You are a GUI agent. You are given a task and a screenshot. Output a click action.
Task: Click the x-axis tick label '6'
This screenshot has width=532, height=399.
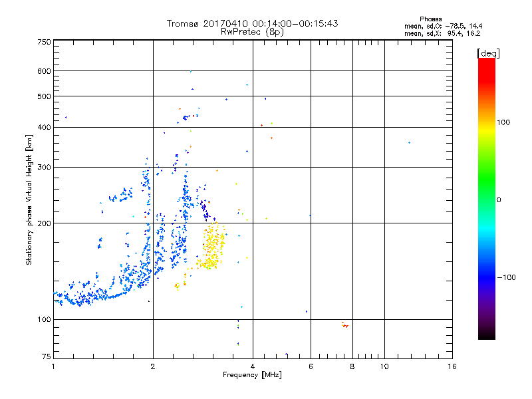[x=311, y=366]
